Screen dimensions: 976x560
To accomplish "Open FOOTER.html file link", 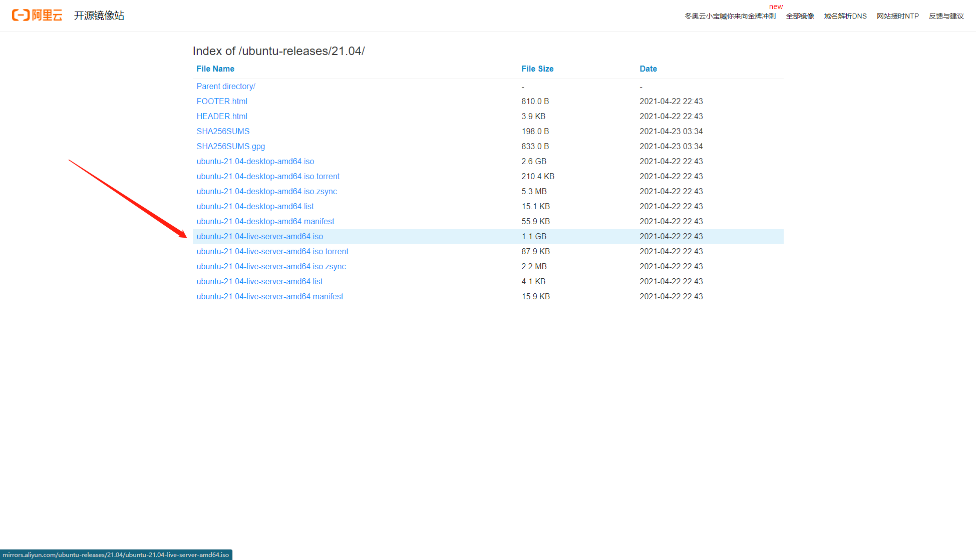I will [x=222, y=101].
